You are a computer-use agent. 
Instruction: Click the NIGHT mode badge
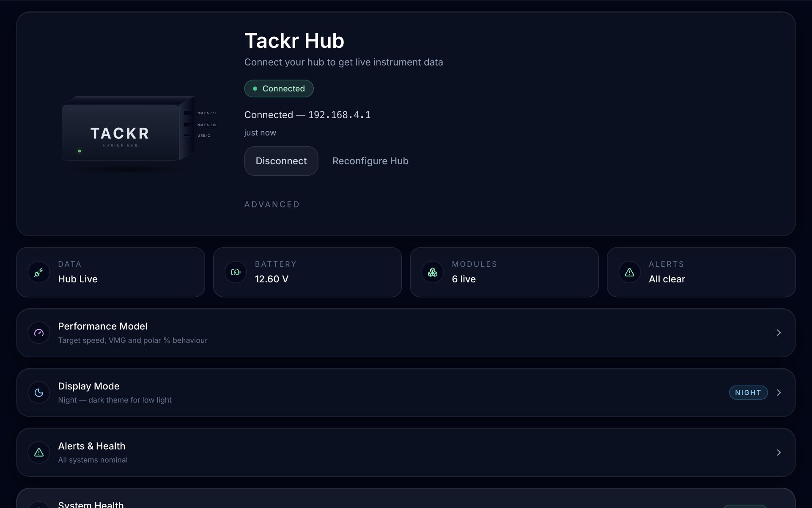pos(748,392)
